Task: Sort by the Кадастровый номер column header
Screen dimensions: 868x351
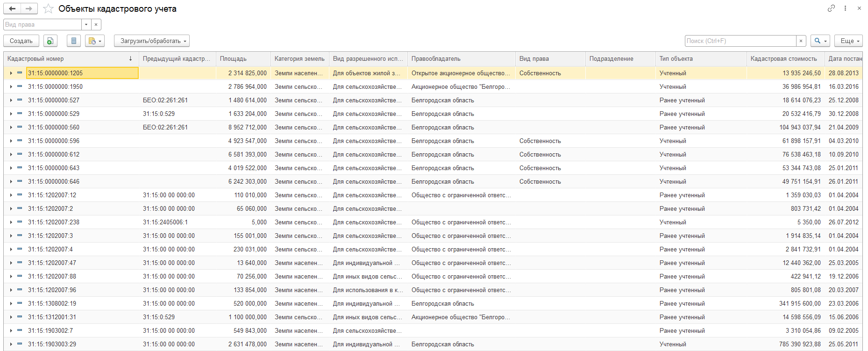Action: pyautogui.click(x=65, y=59)
